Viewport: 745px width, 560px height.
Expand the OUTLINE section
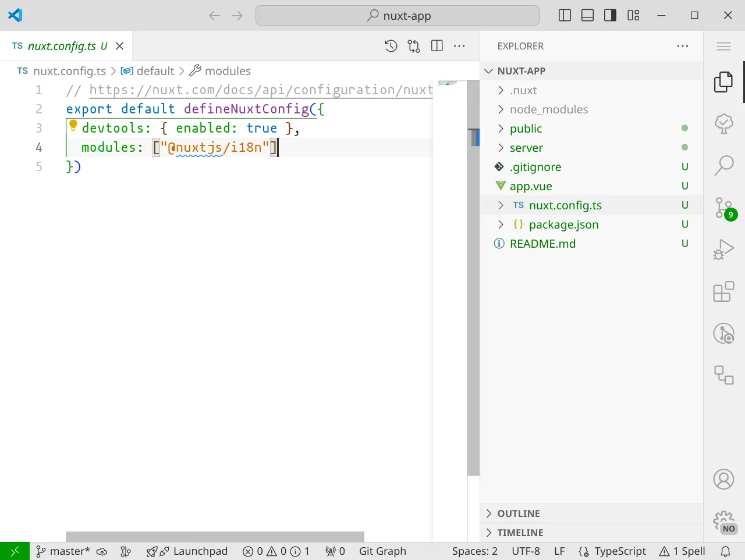519,513
